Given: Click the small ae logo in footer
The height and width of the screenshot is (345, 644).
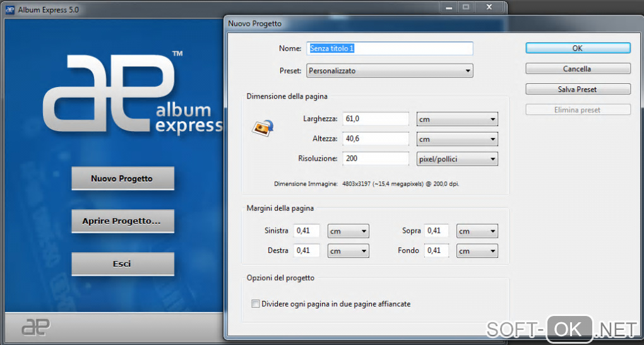Looking at the screenshot, I should point(35,327).
